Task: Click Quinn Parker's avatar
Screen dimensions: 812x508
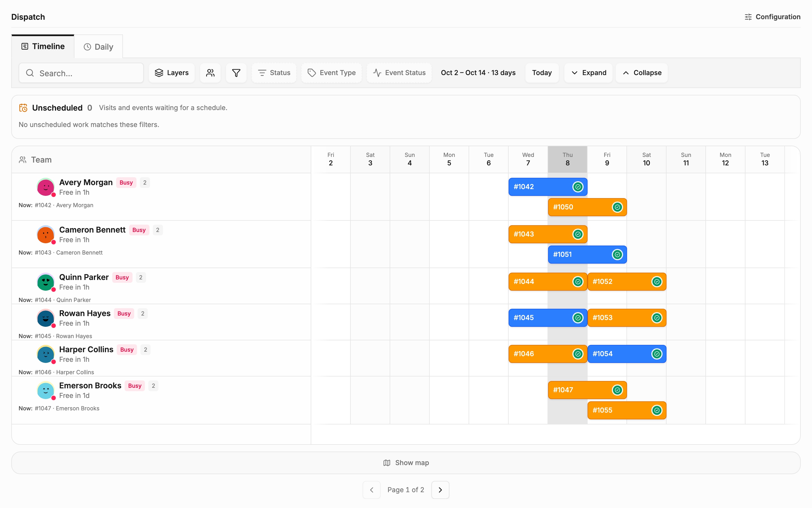Action: tap(46, 282)
